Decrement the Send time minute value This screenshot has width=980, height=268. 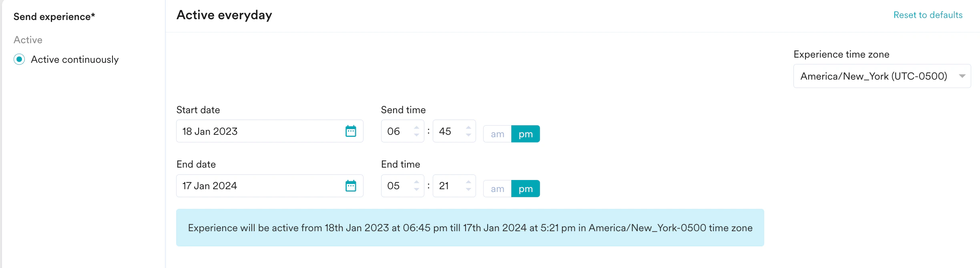468,135
